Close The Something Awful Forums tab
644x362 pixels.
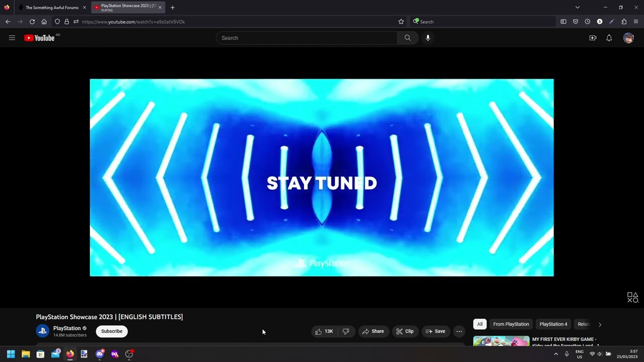point(85,8)
